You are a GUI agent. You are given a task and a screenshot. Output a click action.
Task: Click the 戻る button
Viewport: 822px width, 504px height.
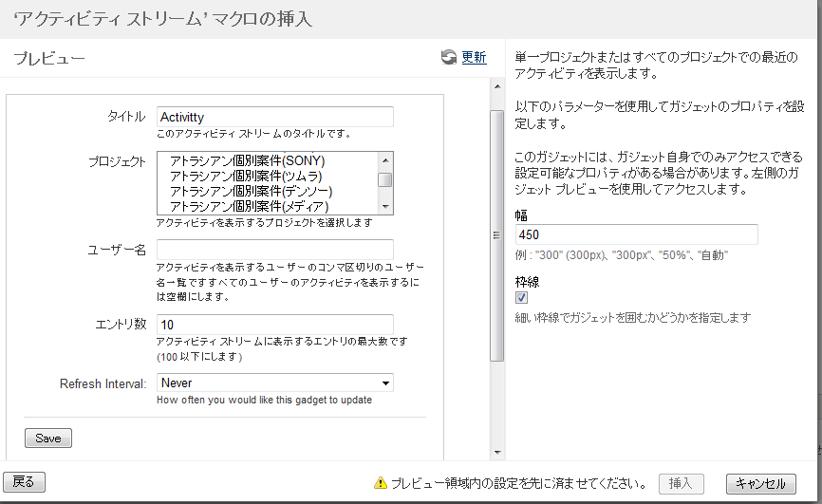(24, 482)
